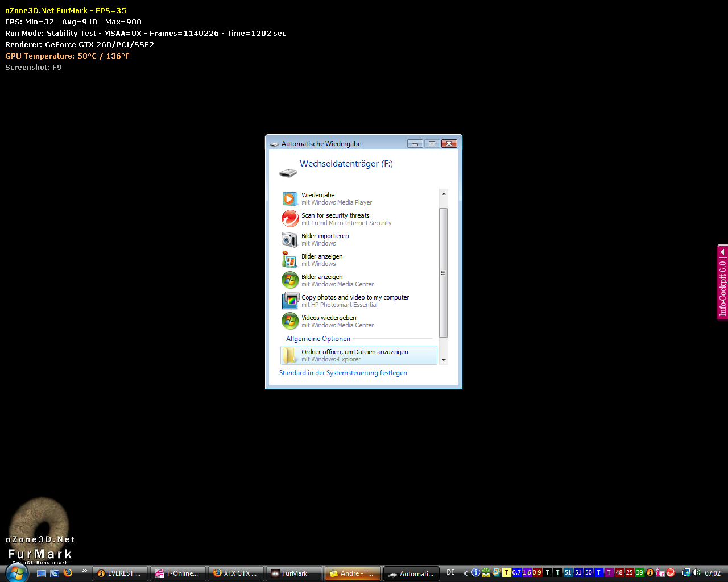Viewport: 728px width, 582px height.
Task: Open the network connection tray icon
Action: pos(686,572)
